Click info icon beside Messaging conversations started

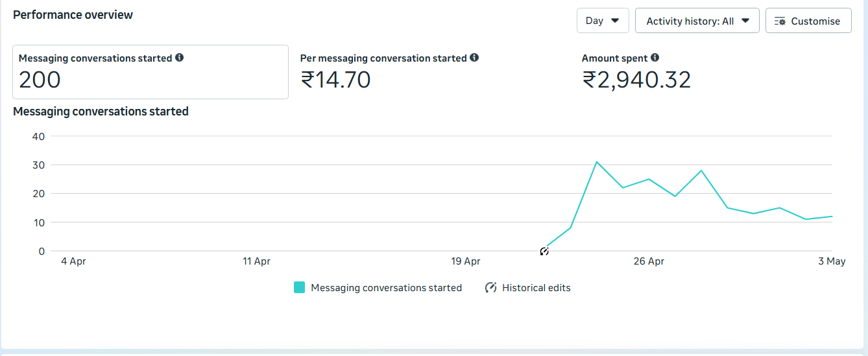pyautogui.click(x=180, y=58)
